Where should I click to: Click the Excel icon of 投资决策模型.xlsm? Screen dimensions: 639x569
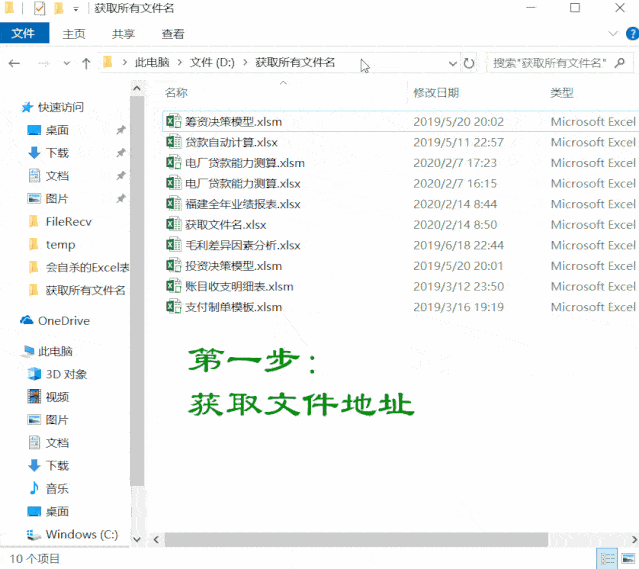[x=174, y=265]
